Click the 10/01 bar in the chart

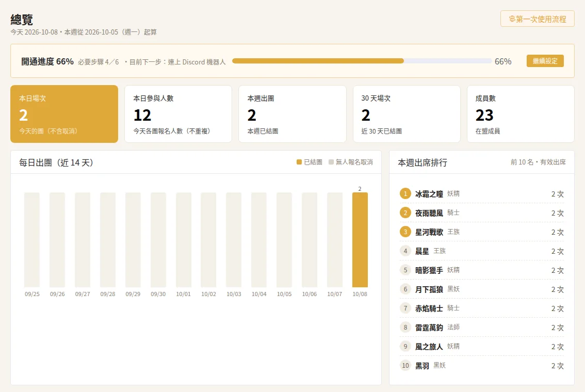(184, 240)
